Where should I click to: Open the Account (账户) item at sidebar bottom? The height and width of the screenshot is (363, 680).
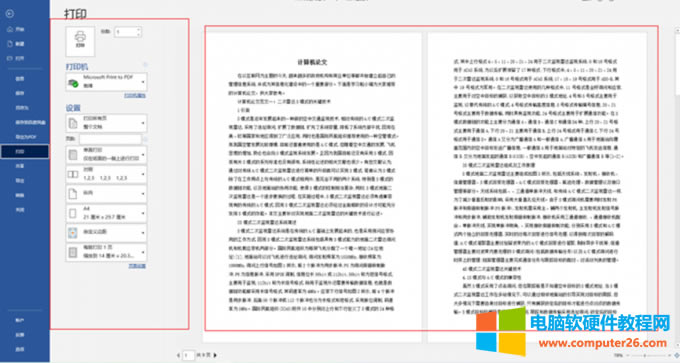tap(20, 320)
